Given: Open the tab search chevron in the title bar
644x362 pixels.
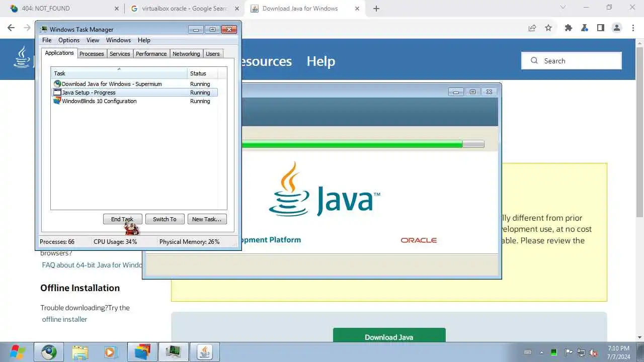Looking at the screenshot, I should point(563,8).
